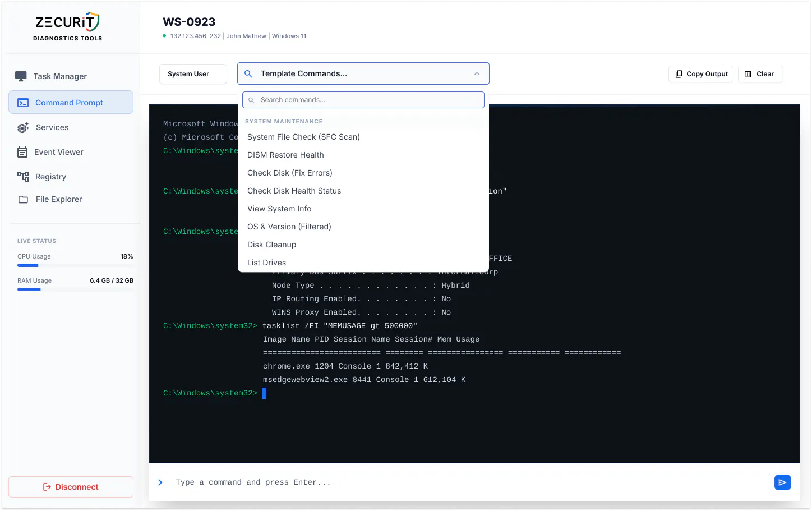Pick Check Disk (Fix Errors) template
The width and height of the screenshot is (812, 511).
(x=363, y=173)
